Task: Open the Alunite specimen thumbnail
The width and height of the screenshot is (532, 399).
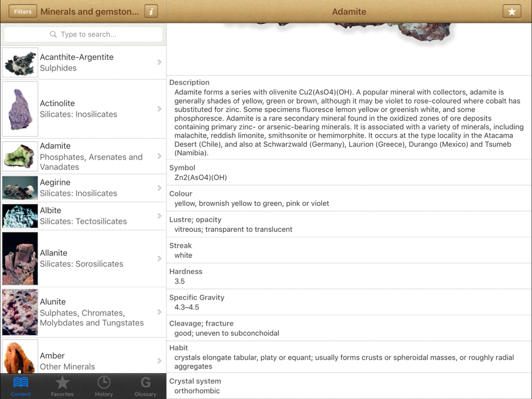Action: [x=20, y=312]
